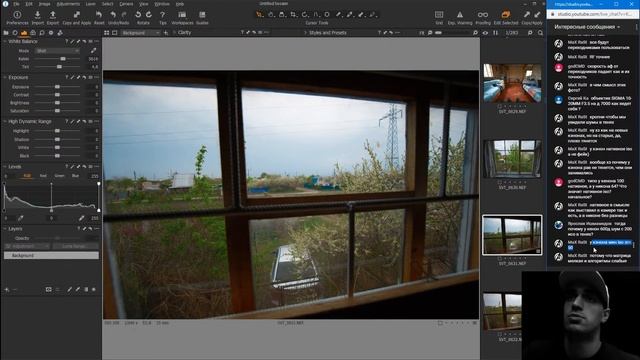Open White Balance Mode dropdown
This screenshot has width=640, height=360.
point(57,51)
